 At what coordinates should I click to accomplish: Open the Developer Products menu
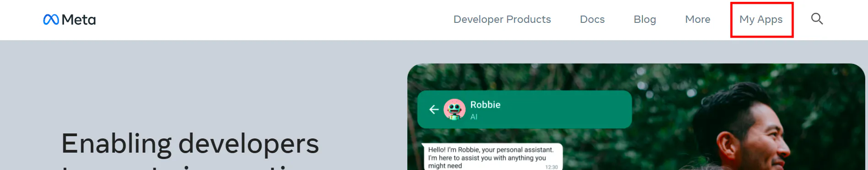[502, 19]
